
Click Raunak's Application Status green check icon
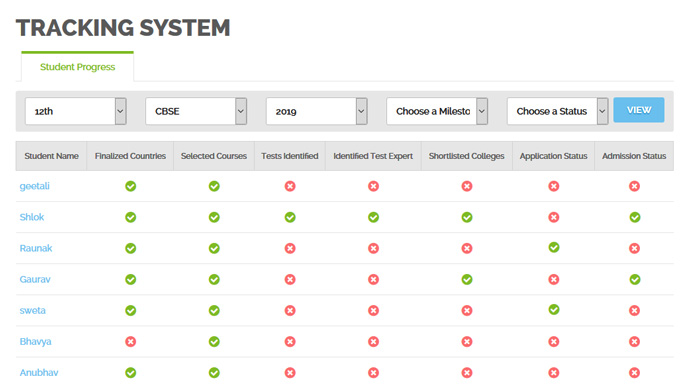554,247
